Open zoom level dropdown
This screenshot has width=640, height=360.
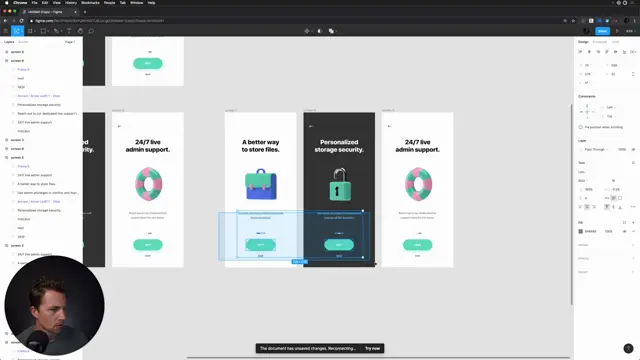click(x=631, y=31)
